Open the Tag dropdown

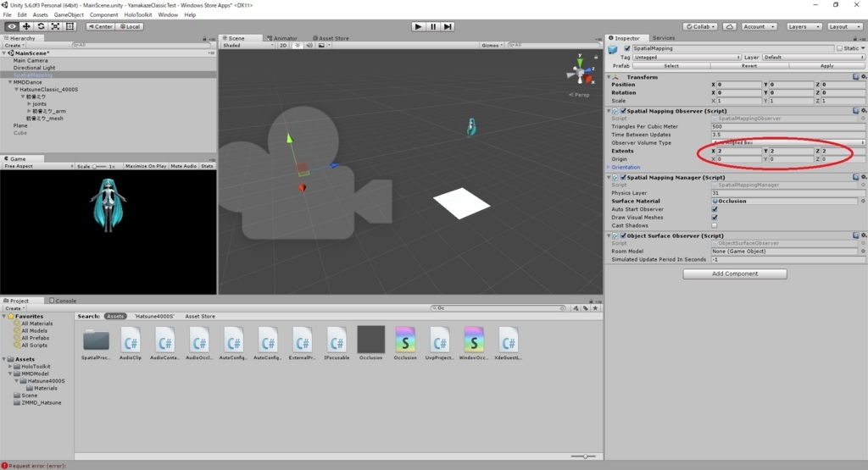click(687, 57)
